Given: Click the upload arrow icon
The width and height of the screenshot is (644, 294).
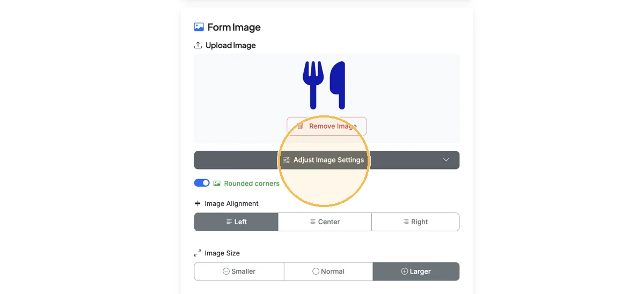Looking at the screenshot, I should tap(198, 45).
